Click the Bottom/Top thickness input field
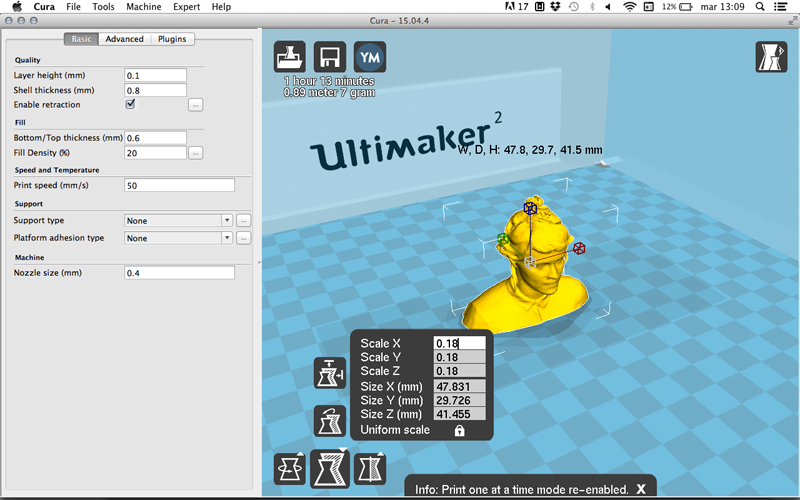Screen dimensions: 800x500 pos(156,138)
